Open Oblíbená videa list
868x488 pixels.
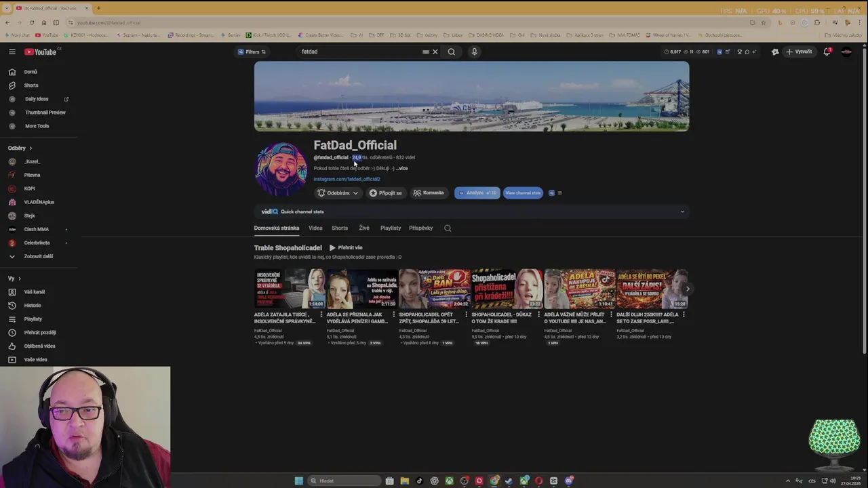click(x=39, y=346)
